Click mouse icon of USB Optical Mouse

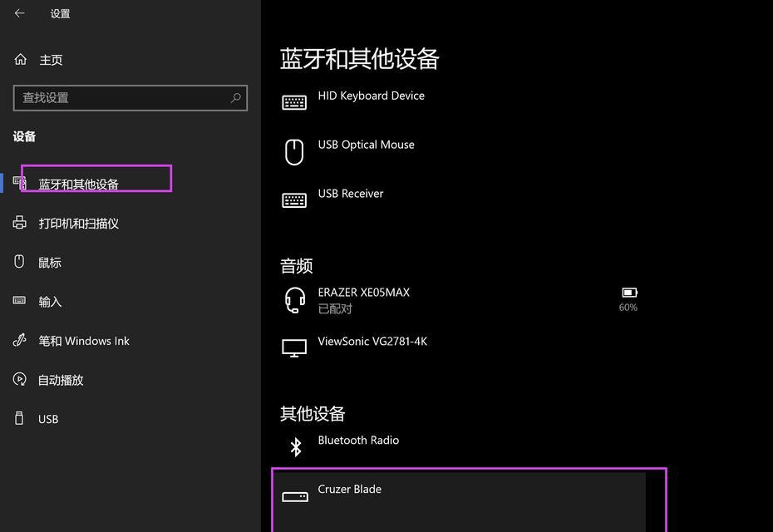click(x=294, y=151)
